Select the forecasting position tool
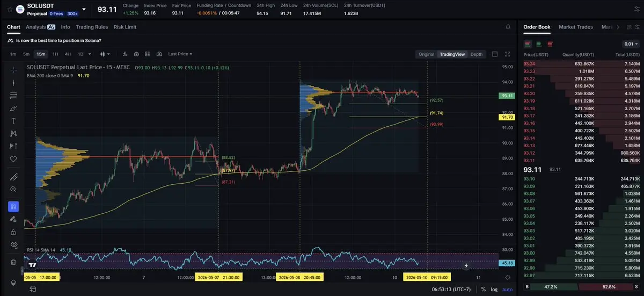This screenshot has height=296, width=644. coord(13,146)
